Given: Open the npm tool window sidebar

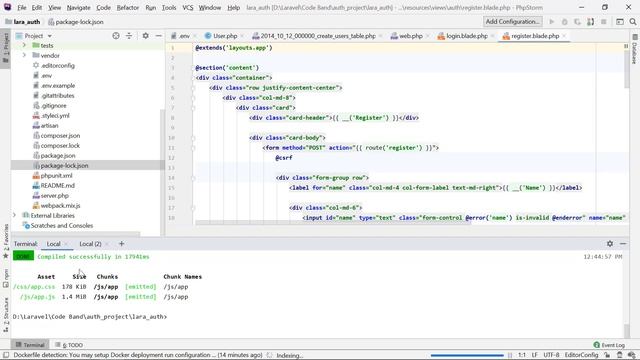Looking at the screenshot, I should [6, 278].
